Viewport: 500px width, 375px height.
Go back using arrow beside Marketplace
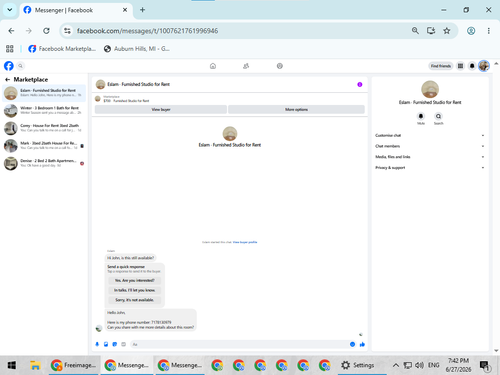coord(7,79)
